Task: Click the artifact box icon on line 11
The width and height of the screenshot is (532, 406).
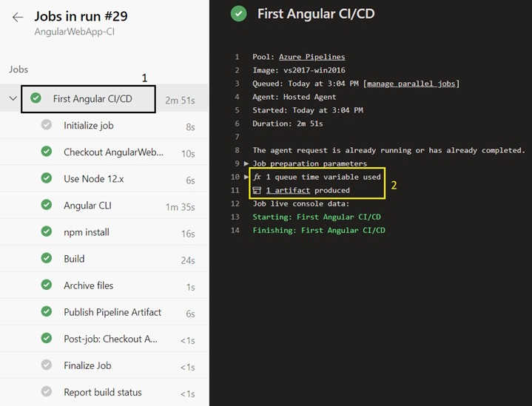Action: pyautogui.click(x=257, y=190)
